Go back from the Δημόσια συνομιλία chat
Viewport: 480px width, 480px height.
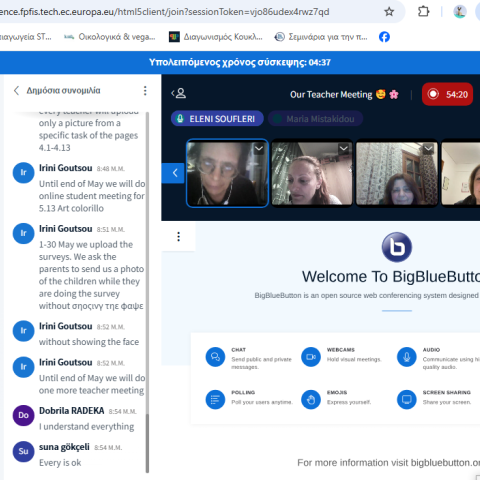(x=16, y=90)
